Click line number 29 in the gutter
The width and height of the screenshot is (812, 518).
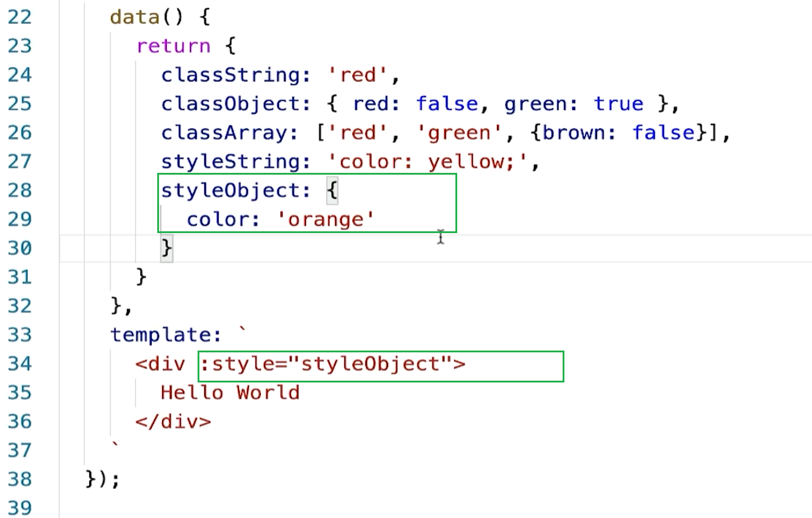19,219
